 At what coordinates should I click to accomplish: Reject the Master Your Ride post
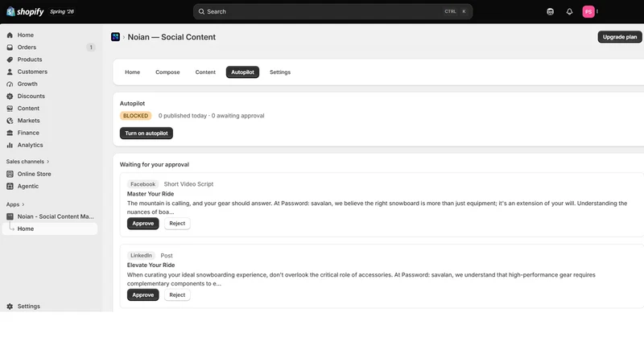tap(177, 224)
